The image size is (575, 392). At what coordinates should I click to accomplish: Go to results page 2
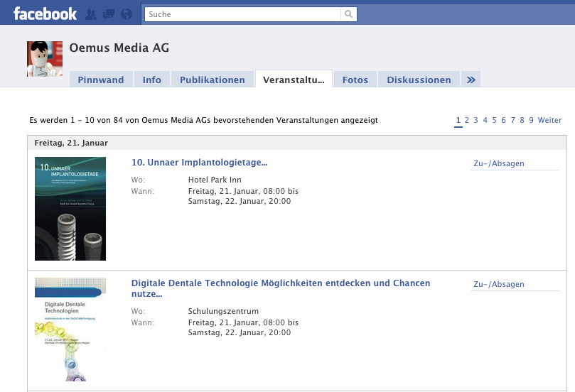pyautogui.click(x=467, y=120)
